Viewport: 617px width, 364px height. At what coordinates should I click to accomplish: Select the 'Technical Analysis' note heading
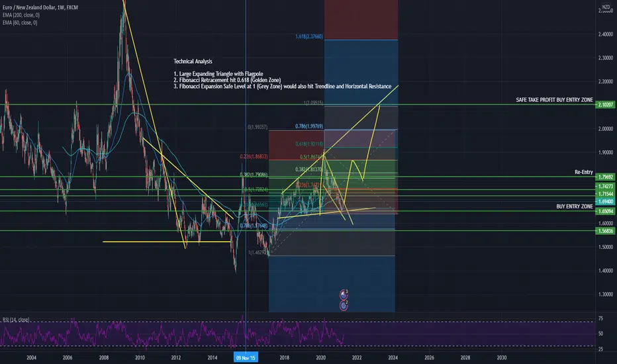pyautogui.click(x=193, y=62)
